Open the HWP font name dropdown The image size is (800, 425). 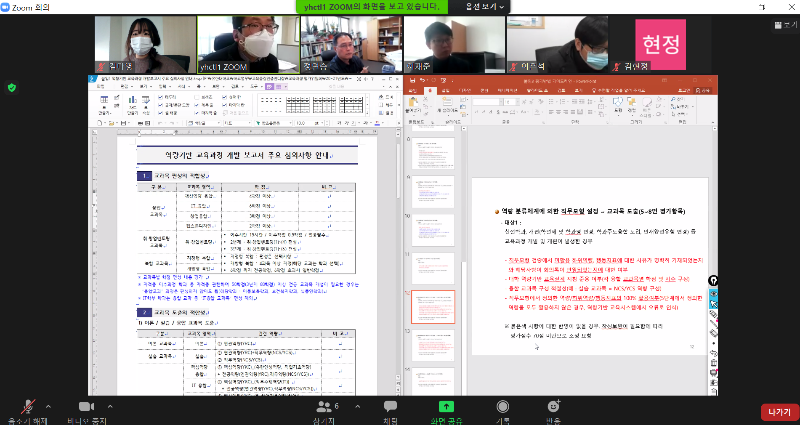[x=273, y=123]
